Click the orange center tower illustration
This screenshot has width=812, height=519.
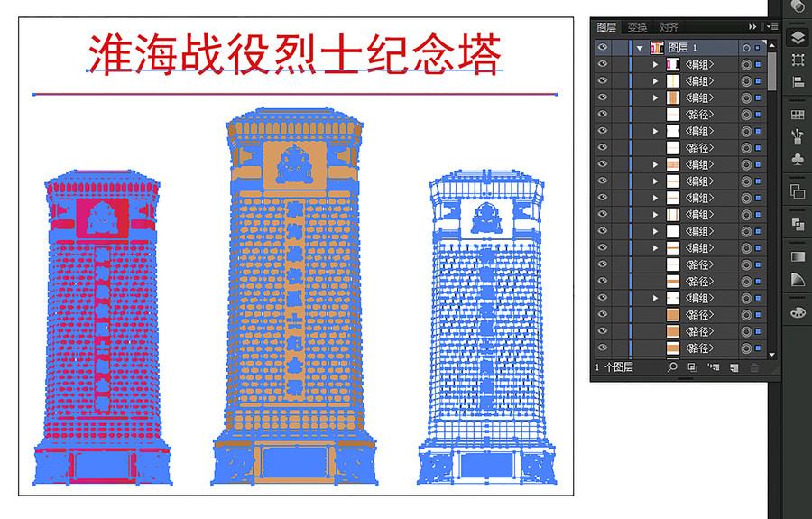294,296
